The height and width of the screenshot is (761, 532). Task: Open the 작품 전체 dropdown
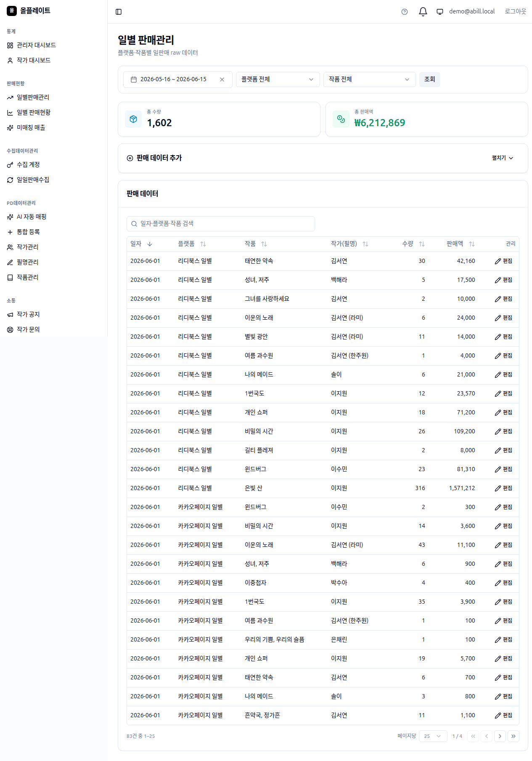(369, 80)
